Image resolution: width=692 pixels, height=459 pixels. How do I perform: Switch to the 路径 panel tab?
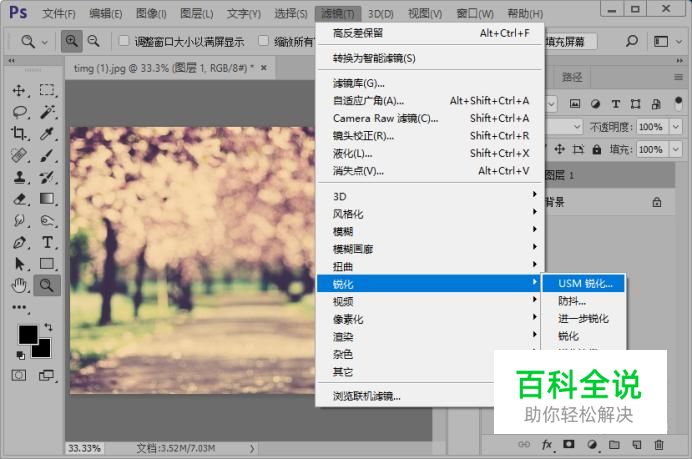click(x=572, y=78)
